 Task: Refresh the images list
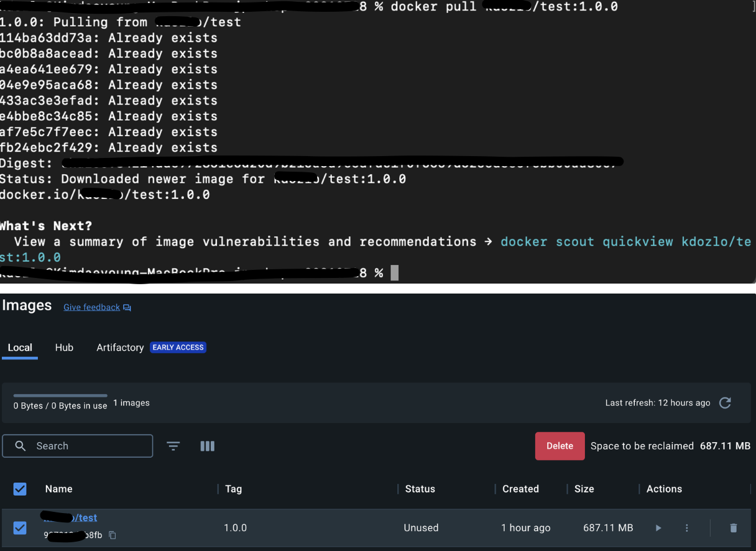(725, 403)
